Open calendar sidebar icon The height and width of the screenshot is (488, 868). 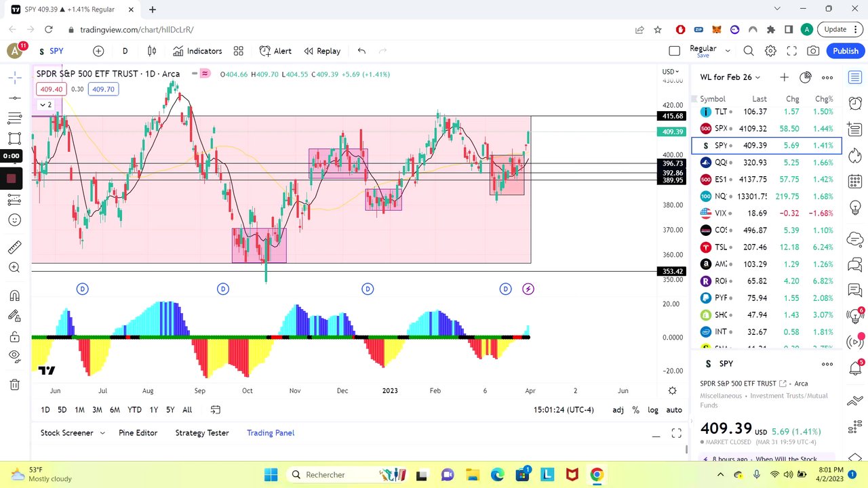[855, 181]
